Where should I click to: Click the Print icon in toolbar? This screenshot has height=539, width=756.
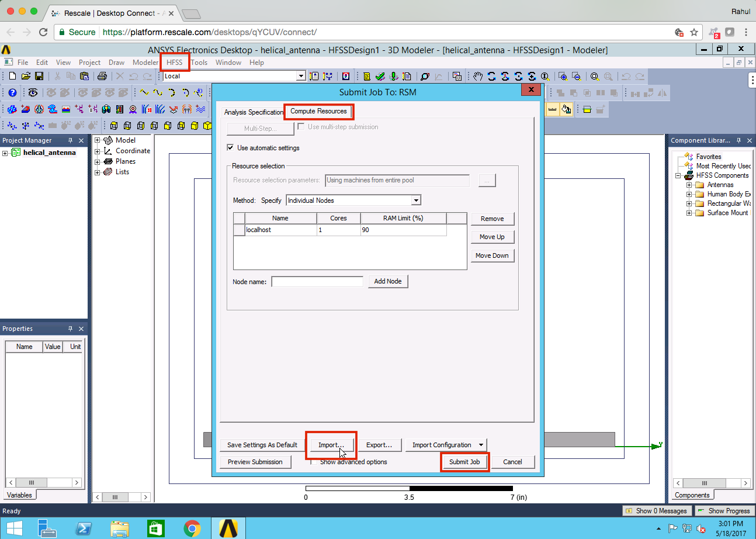coord(102,76)
